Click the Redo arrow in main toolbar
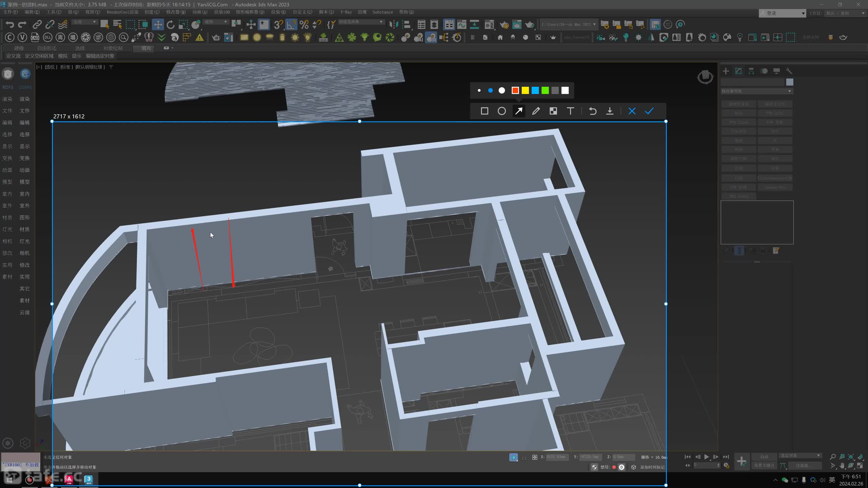The height and width of the screenshot is (488, 868). pyautogui.click(x=22, y=24)
